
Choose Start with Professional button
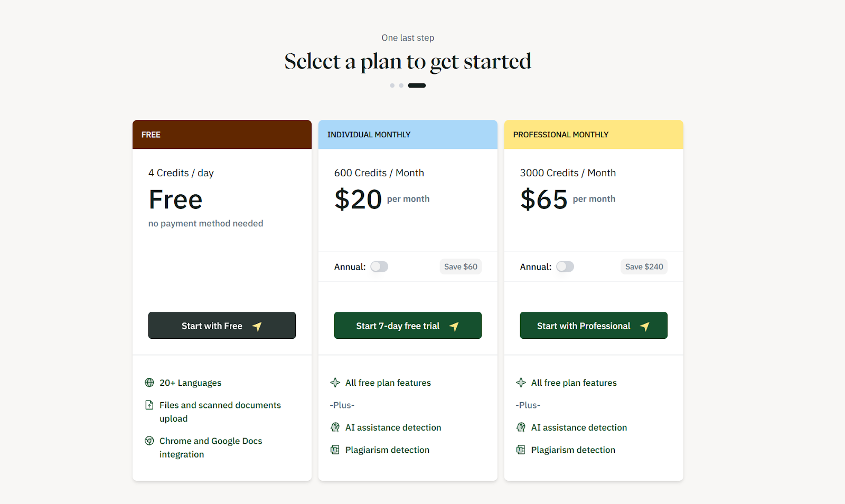coord(594,326)
